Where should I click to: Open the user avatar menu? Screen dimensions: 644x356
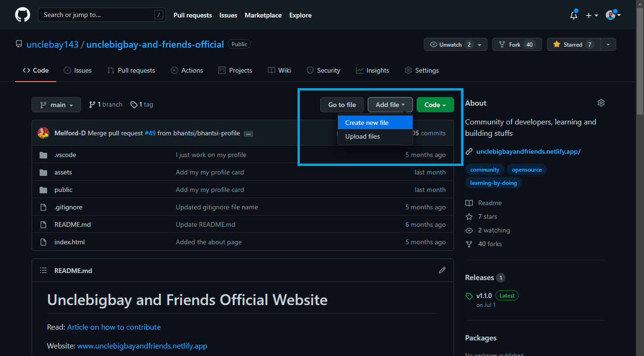coord(613,15)
